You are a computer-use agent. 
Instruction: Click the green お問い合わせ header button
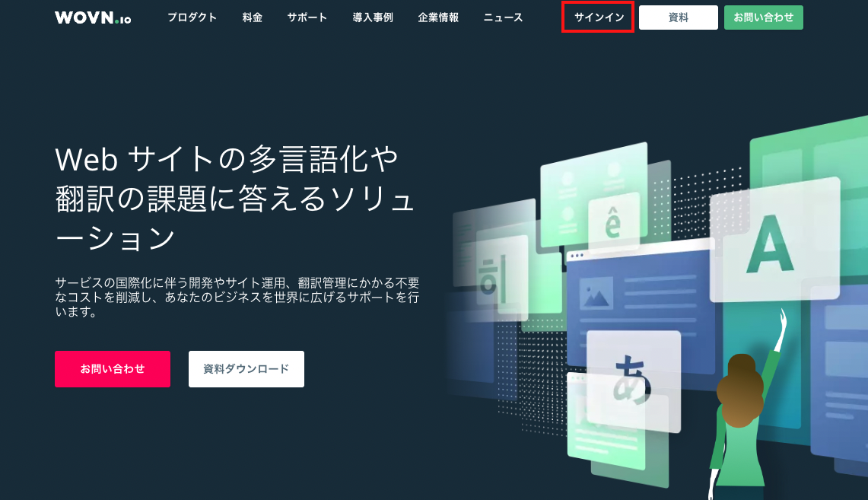(x=763, y=18)
